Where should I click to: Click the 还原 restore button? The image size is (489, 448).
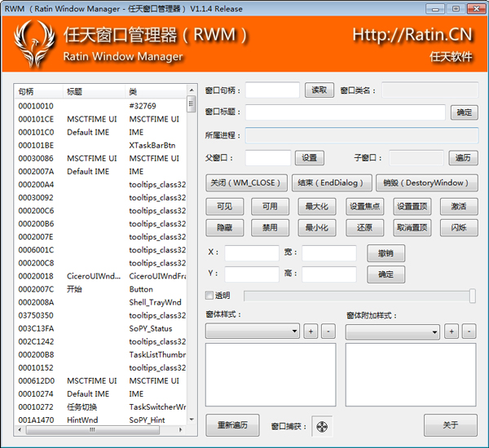364,227
